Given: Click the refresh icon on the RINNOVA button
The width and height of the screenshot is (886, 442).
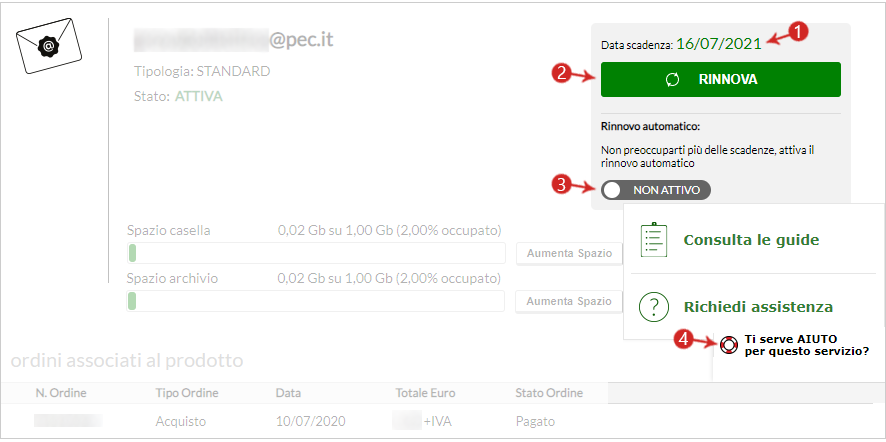Looking at the screenshot, I should [x=672, y=80].
